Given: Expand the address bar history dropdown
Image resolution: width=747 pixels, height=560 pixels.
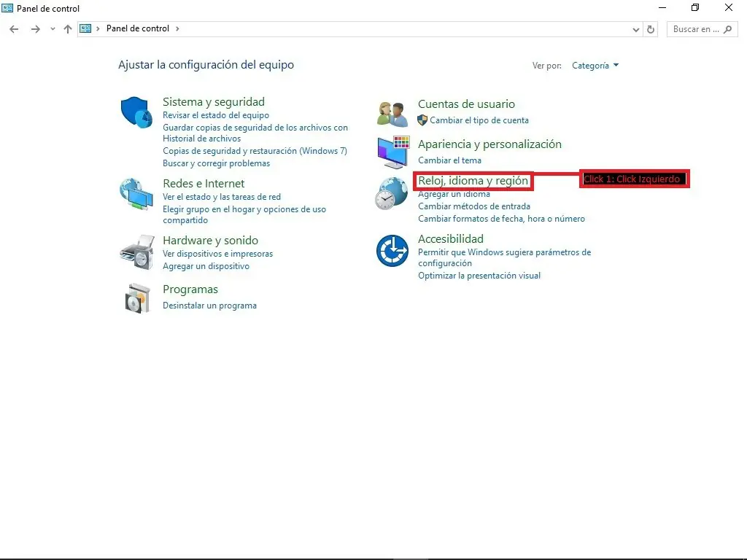Looking at the screenshot, I should click(635, 29).
